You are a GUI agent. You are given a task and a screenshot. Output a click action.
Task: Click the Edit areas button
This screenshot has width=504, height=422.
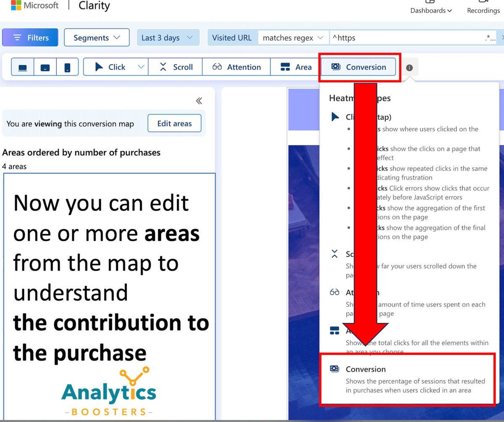point(174,124)
